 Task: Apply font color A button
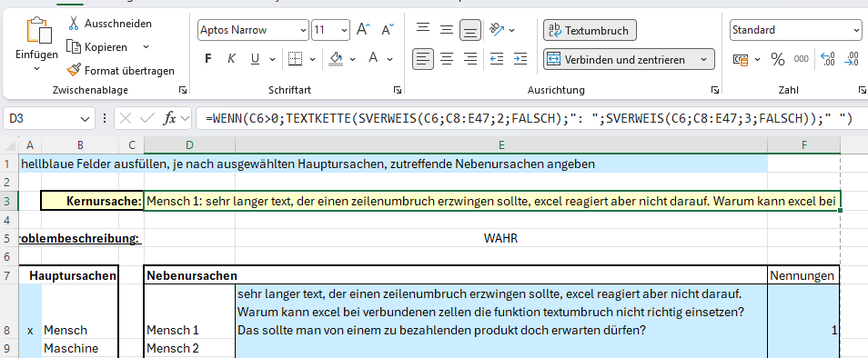pyautogui.click(x=373, y=58)
